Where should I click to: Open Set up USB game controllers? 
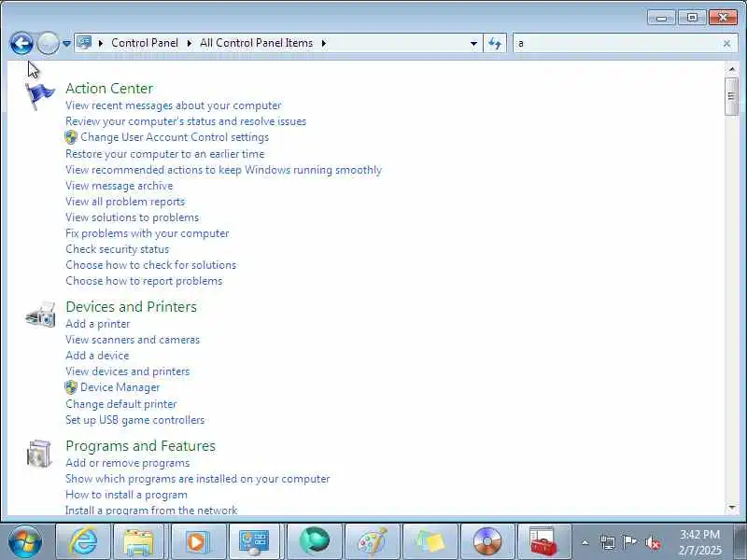tap(134, 420)
